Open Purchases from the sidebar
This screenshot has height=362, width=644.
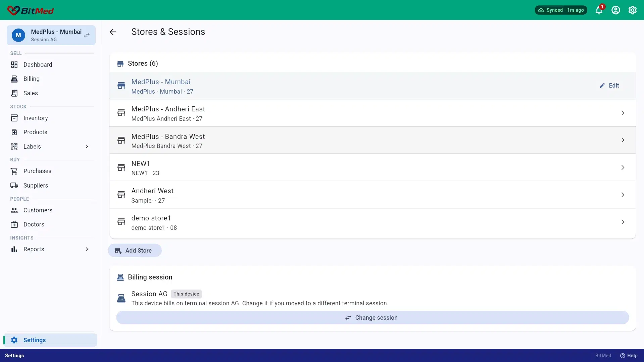click(50, 171)
